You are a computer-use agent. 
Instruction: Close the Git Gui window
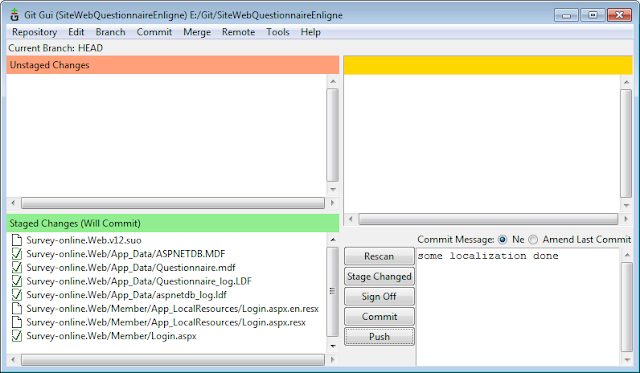(x=619, y=15)
